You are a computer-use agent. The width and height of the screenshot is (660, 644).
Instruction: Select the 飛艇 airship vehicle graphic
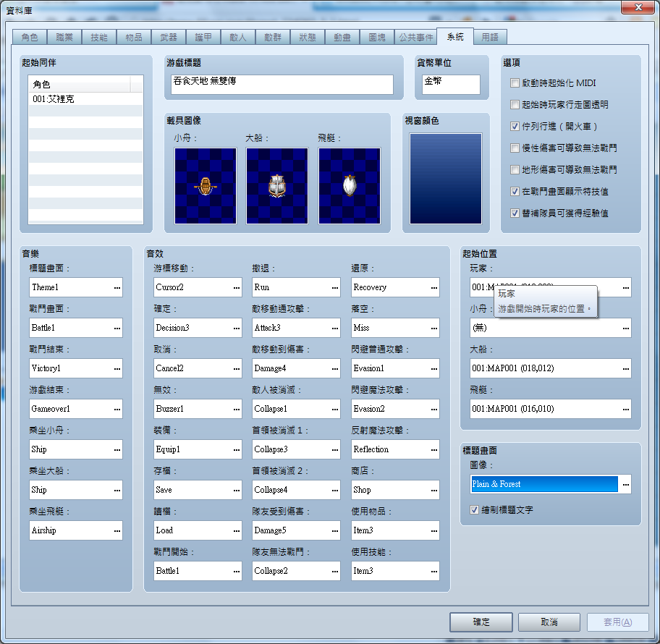click(x=350, y=186)
